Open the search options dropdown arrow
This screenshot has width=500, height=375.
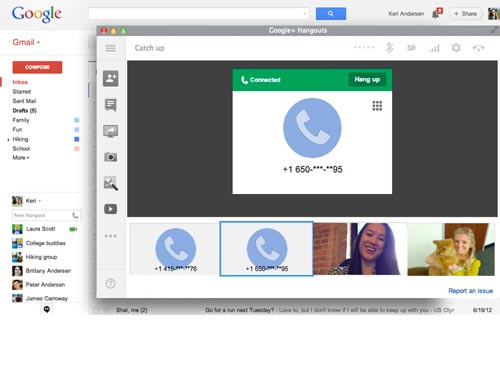point(305,14)
